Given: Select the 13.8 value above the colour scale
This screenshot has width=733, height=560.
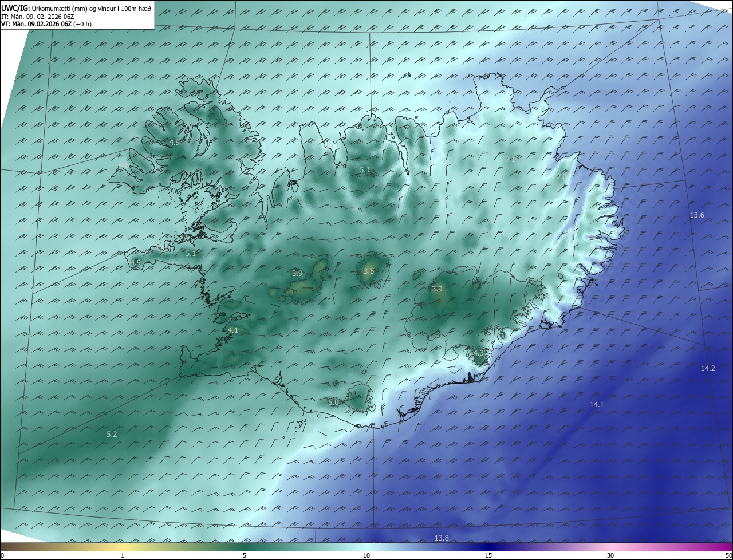Looking at the screenshot, I should [x=442, y=538].
